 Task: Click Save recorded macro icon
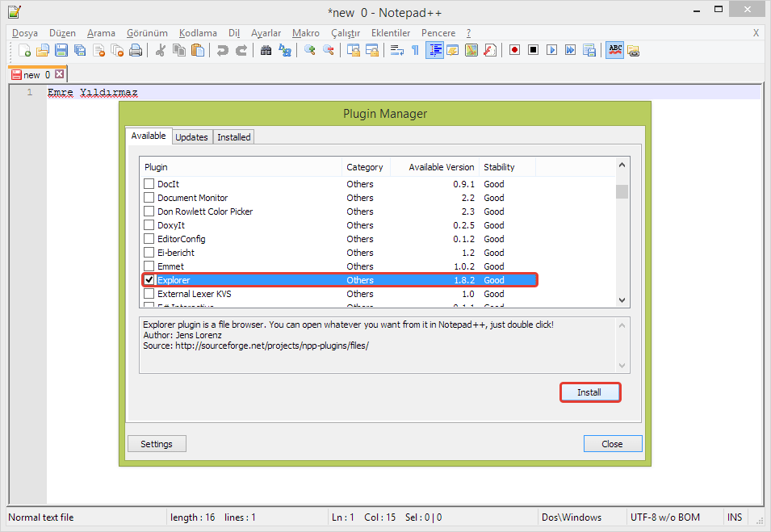point(589,50)
